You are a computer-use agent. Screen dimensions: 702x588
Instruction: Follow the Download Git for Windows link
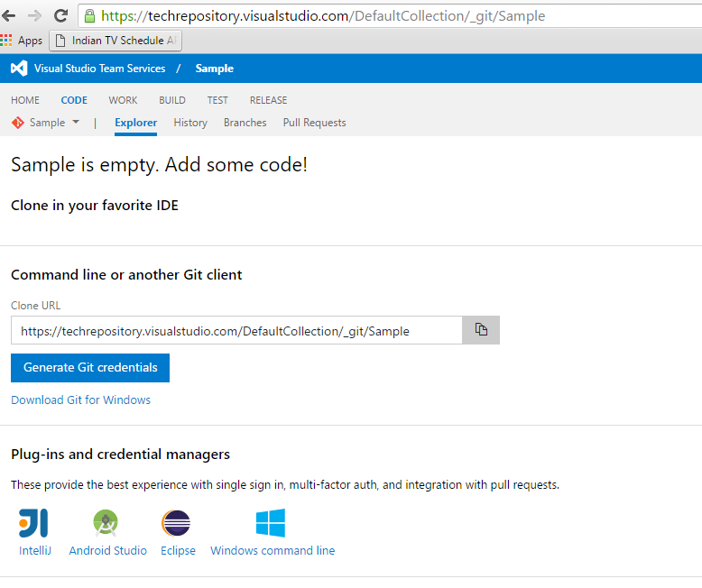pos(80,400)
